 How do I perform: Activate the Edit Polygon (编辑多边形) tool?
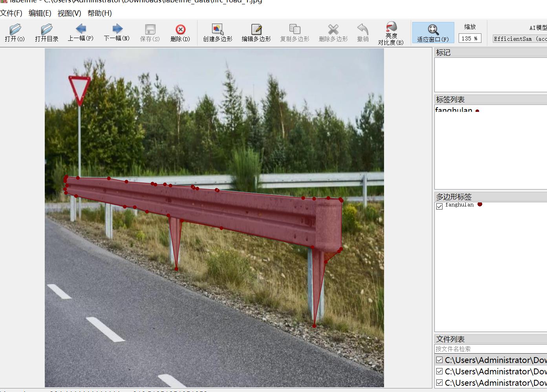click(x=256, y=33)
